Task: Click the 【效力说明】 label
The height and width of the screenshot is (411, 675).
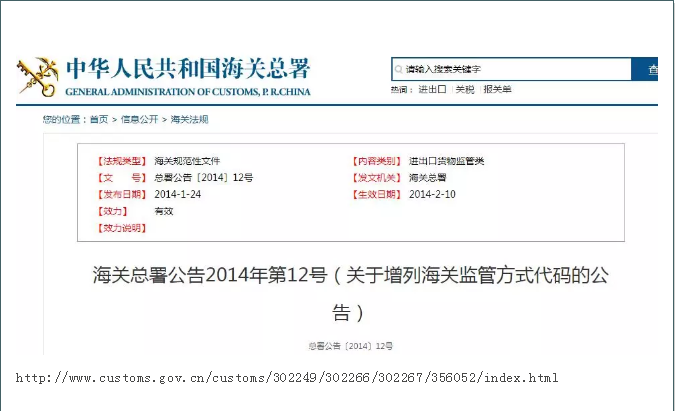Action: (122, 228)
